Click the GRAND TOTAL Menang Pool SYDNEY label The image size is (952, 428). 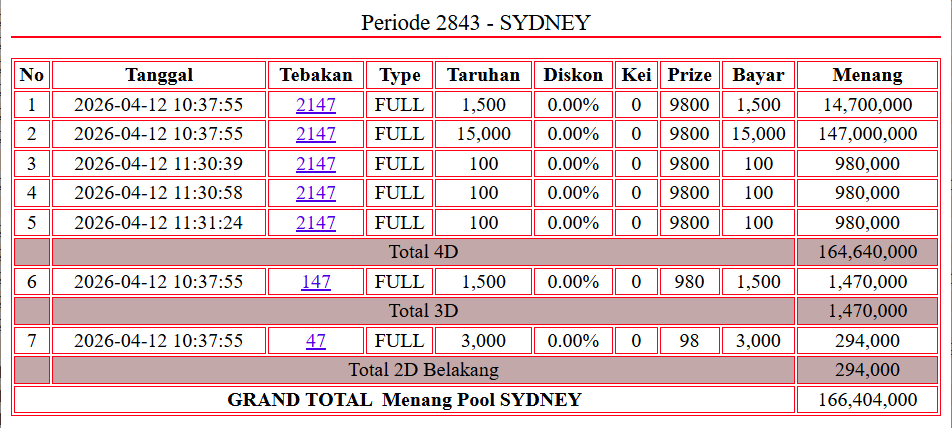tap(404, 400)
